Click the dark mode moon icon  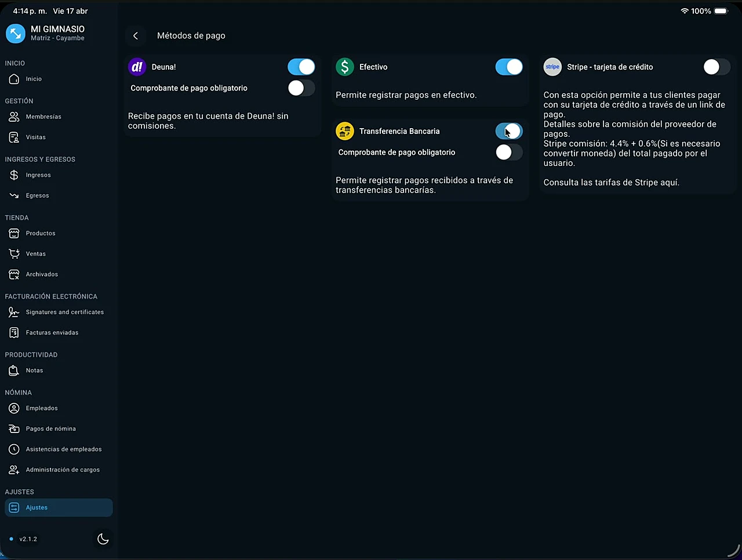[x=103, y=539]
